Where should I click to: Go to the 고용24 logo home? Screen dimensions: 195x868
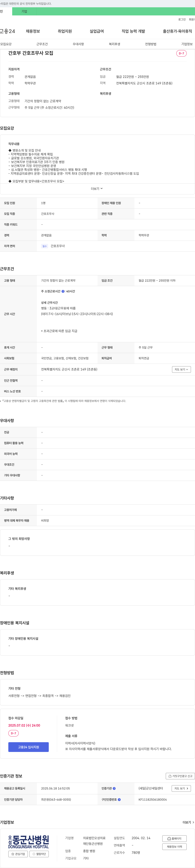coord(8,31)
